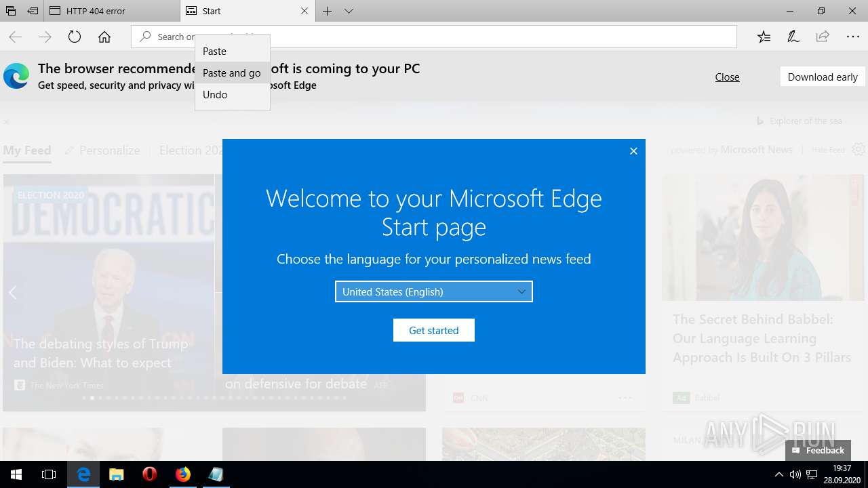Image resolution: width=868 pixels, height=488 pixels.
Task: Click Personalize in the feed header
Action: (102, 150)
